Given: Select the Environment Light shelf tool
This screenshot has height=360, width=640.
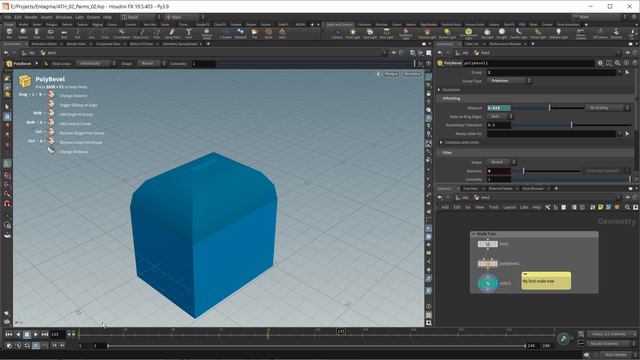Looking at the screenshot, I should pyautogui.click(x=468, y=33).
